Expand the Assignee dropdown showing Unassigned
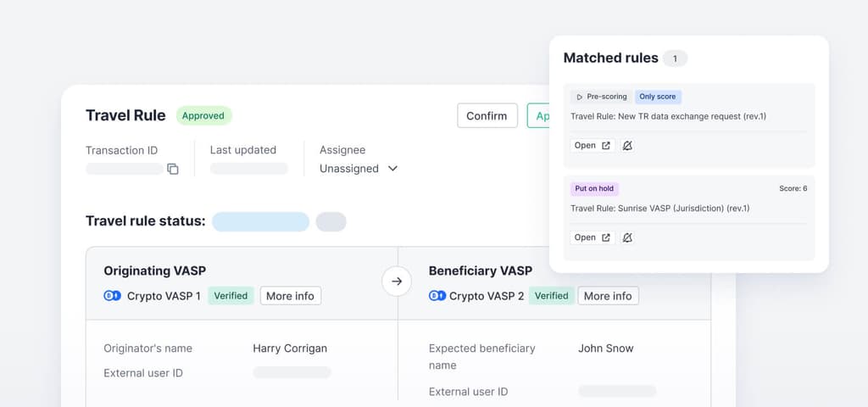The width and height of the screenshot is (868, 407). [x=358, y=169]
